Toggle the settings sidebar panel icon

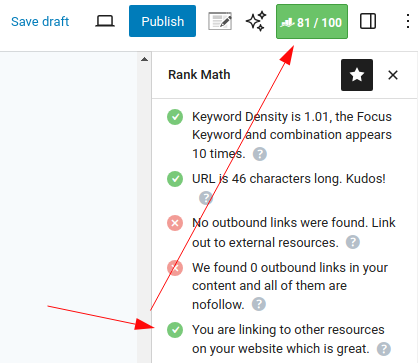coord(368,21)
